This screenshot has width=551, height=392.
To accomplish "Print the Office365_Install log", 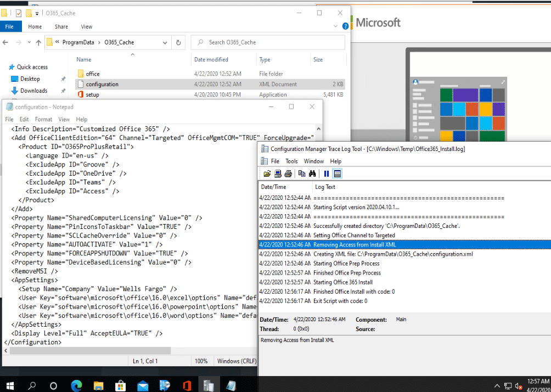I will pos(288,173).
